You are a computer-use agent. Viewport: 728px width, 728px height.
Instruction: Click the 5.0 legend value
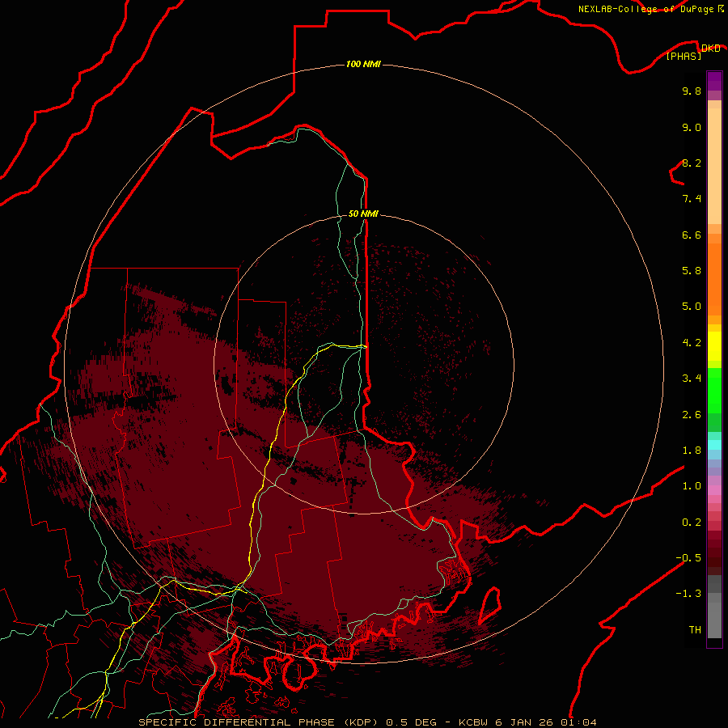(692, 307)
